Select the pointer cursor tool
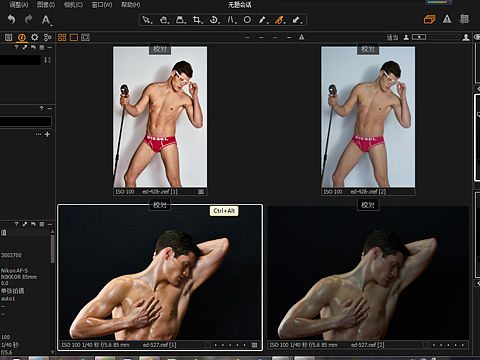The image size is (480, 360). pos(147,20)
